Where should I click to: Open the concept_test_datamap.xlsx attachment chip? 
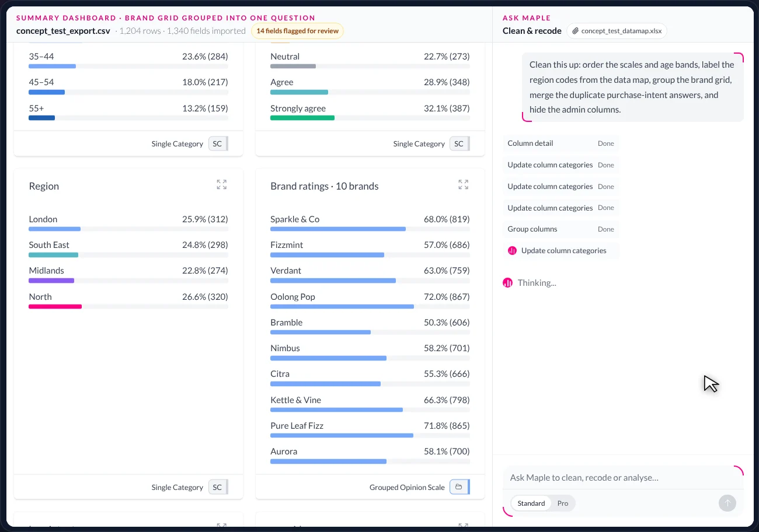coord(617,31)
